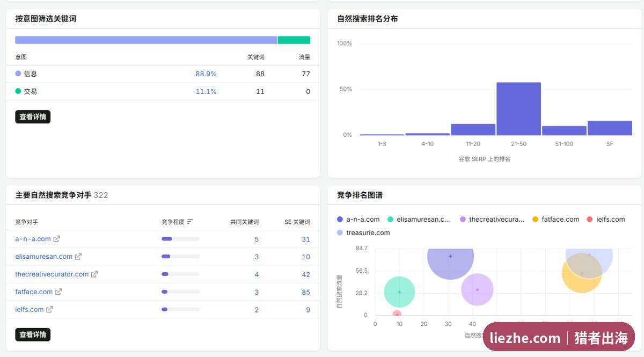Click SE keywords value 31 for a-n-a.com
This screenshot has width=644, height=357.
(306, 239)
